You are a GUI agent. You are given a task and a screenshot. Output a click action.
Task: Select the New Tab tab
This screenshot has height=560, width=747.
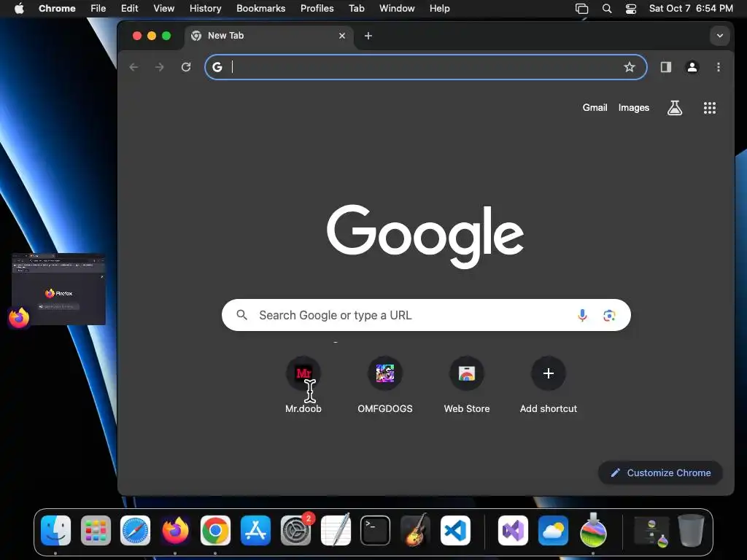[x=268, y=36]
